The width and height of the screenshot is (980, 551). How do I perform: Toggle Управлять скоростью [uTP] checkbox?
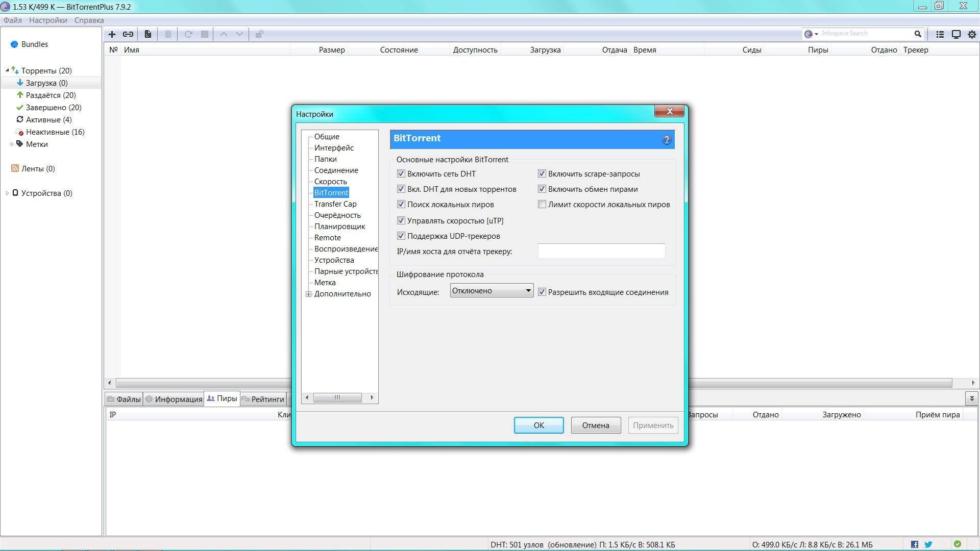(x=401, y=220)
